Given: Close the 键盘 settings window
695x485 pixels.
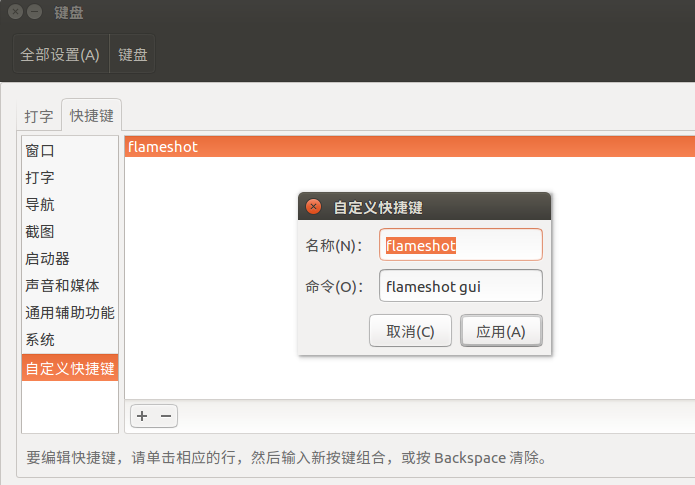Looking at the screenshot, I should [x=16, y=12].
